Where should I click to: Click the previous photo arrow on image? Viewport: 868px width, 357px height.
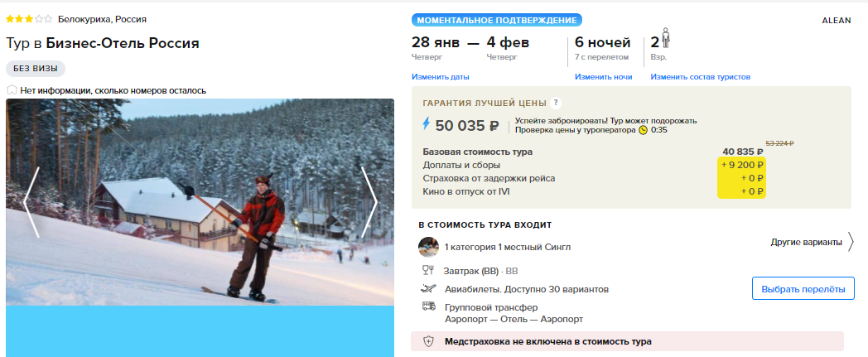pos(31,203)
